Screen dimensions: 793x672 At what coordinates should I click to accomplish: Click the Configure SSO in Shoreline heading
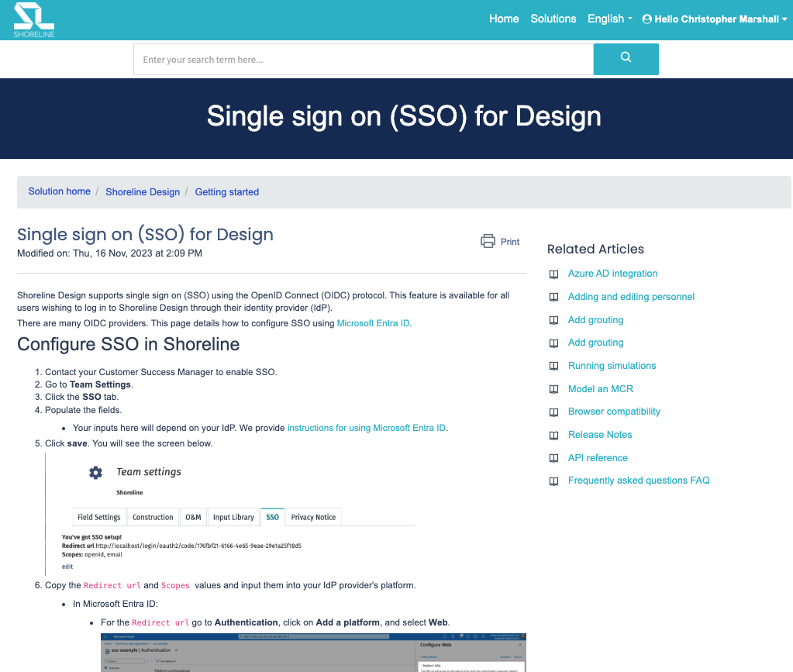[129, 344]
